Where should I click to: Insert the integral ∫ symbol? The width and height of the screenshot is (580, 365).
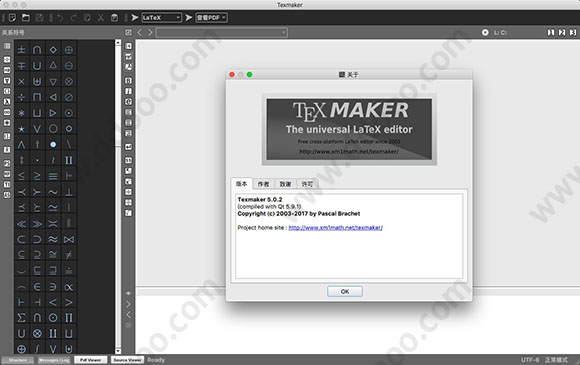pyautogui.click(x=37, y=348)
